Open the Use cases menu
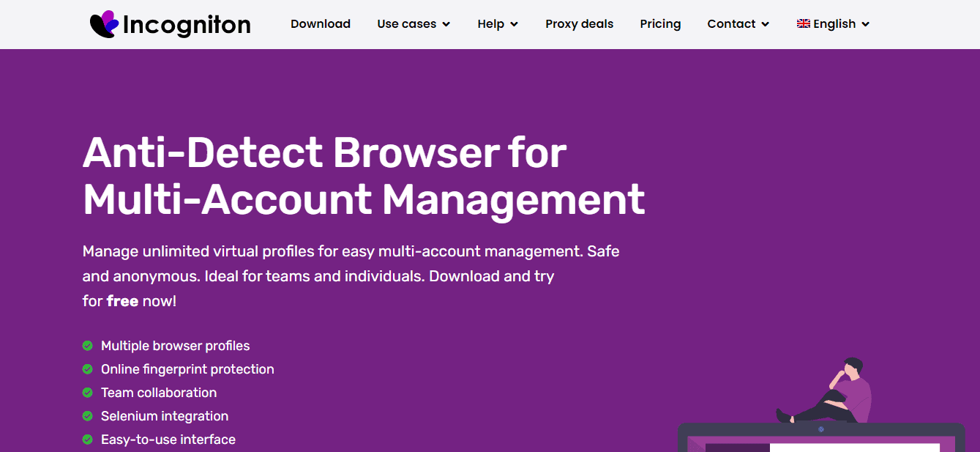The image size is (980, 452). 407,24
